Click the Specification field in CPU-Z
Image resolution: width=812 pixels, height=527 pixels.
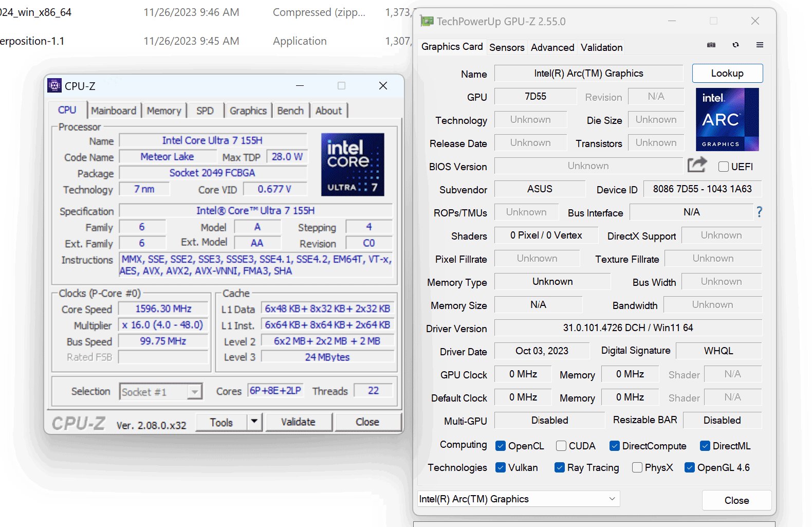tap(255, 210)
